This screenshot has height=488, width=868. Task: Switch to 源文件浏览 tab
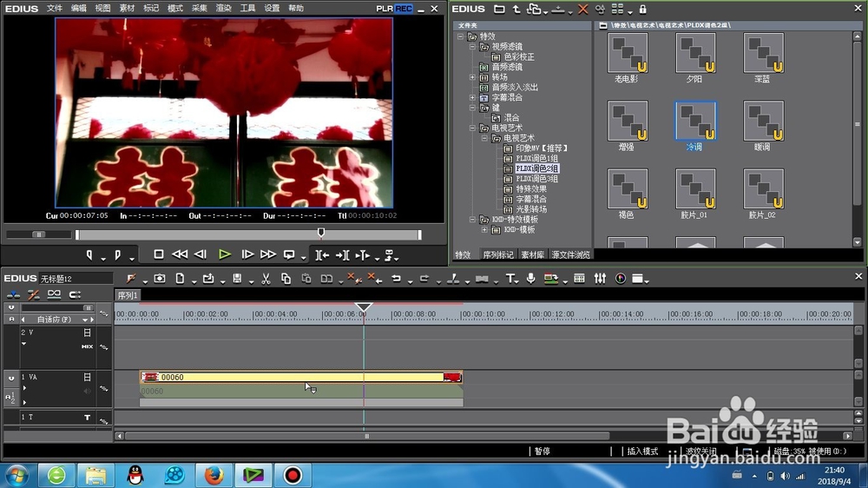[x=571, y=254]
